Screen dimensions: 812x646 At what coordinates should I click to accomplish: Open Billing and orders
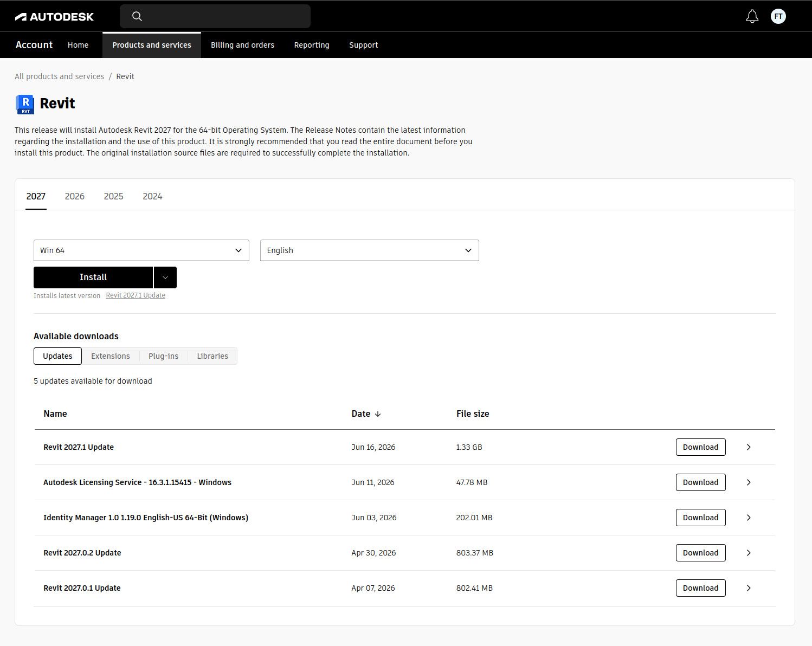(242, 45)
